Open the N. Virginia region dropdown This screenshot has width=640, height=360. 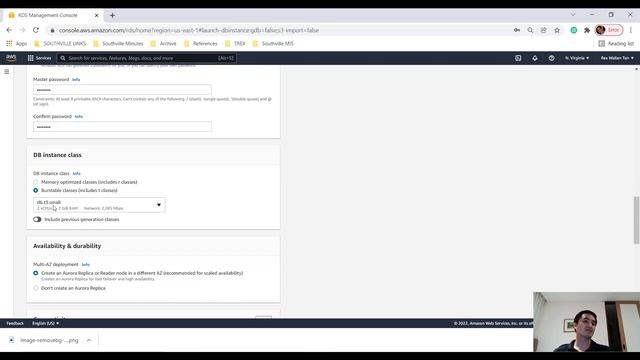[577, 58]
